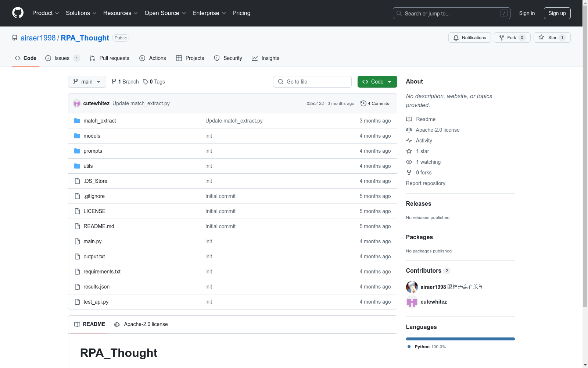The image size is (588, 368).
Task: Click the main.py file icon
Action: 77,241
